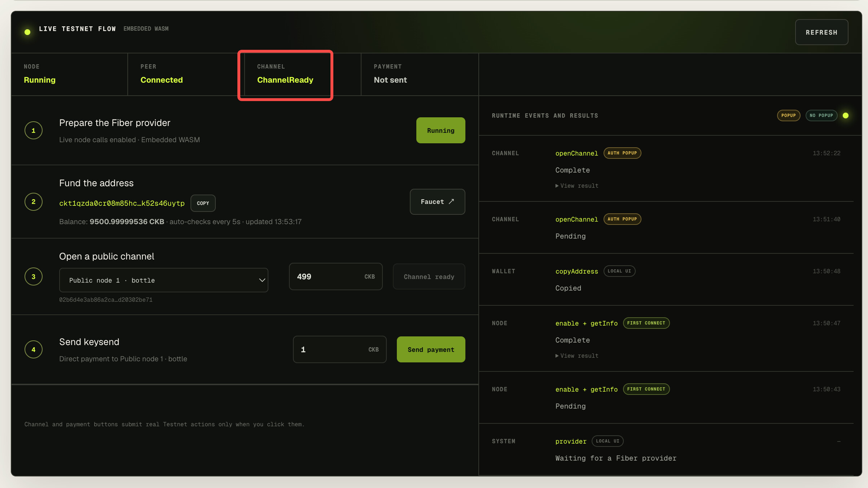Click the step 2 number circle
Viewport: 868px width, 488px height.
[x=34, y=202]
